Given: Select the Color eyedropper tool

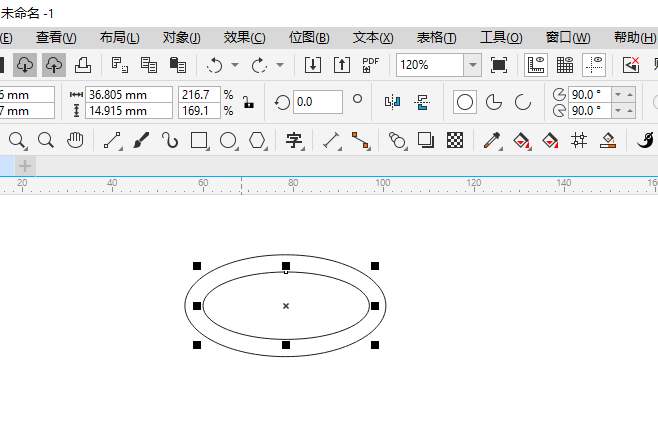Looking at the screenshot, I should click(x=492, y=141).
